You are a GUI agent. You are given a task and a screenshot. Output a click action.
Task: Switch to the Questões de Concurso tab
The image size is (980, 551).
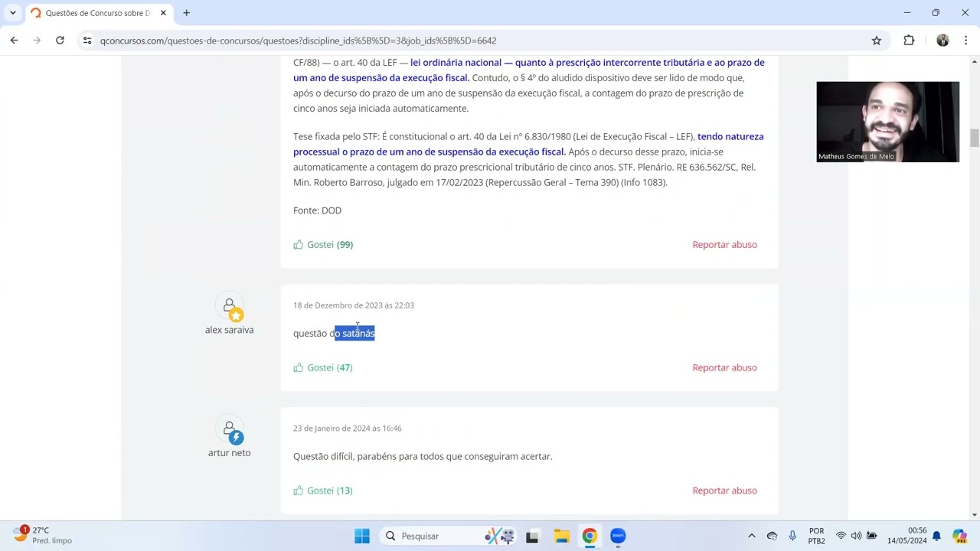[98, 13]
